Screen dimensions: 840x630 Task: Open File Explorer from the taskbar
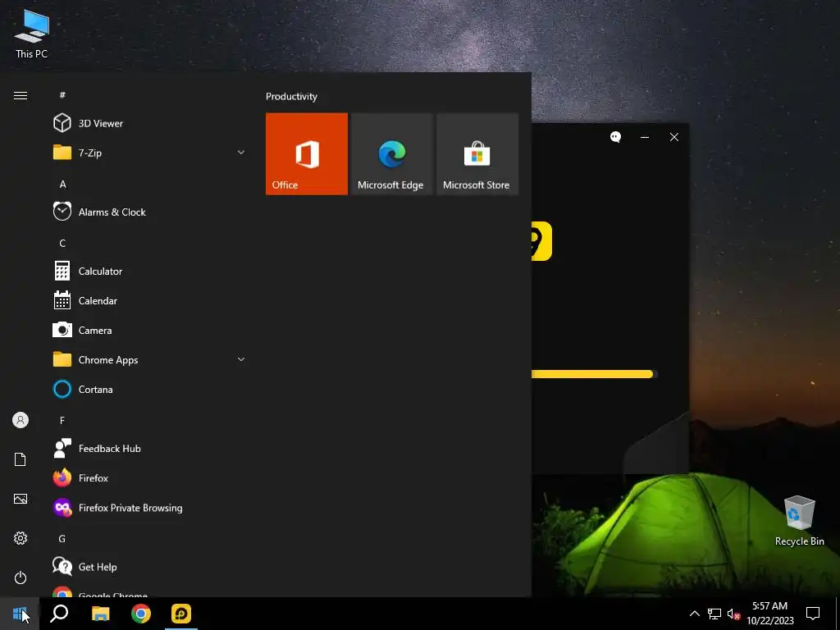coord(100,614)
